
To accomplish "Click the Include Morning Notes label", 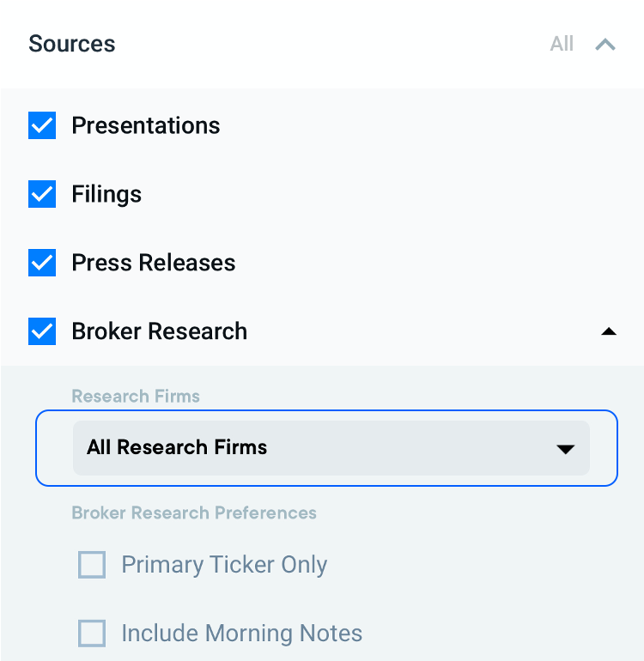I will coord(242,634).
